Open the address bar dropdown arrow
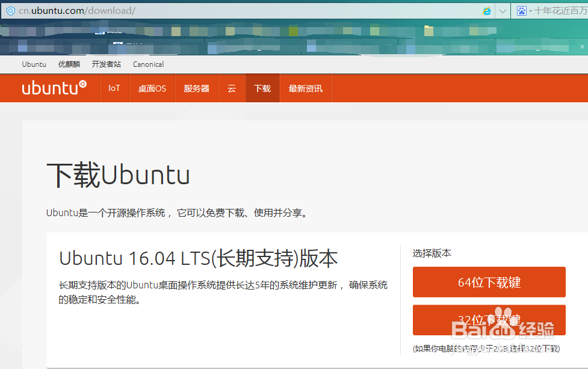The image size is (588, 369). coord(503,11)
